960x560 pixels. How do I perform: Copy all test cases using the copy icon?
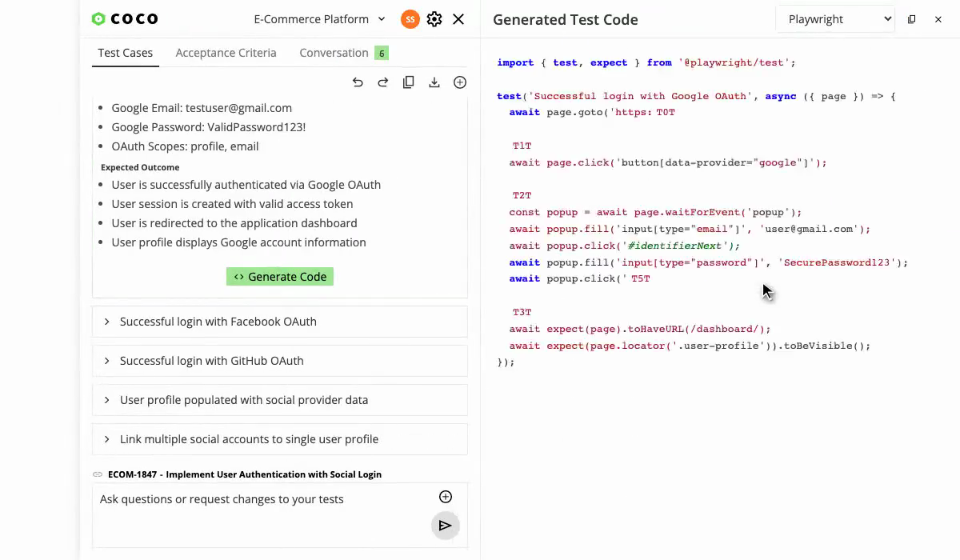pos(409,82)
